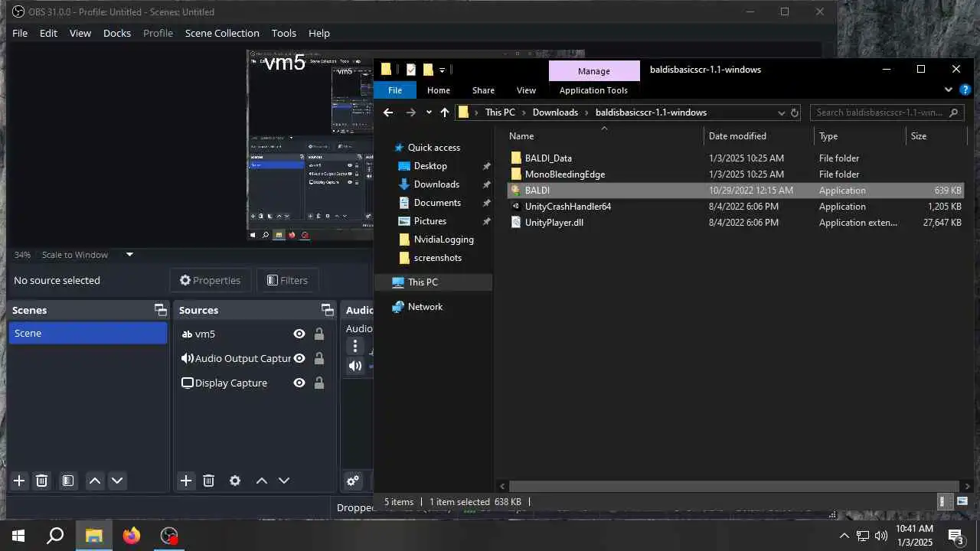Select the BALDI_Data folder

click(548, 158)
